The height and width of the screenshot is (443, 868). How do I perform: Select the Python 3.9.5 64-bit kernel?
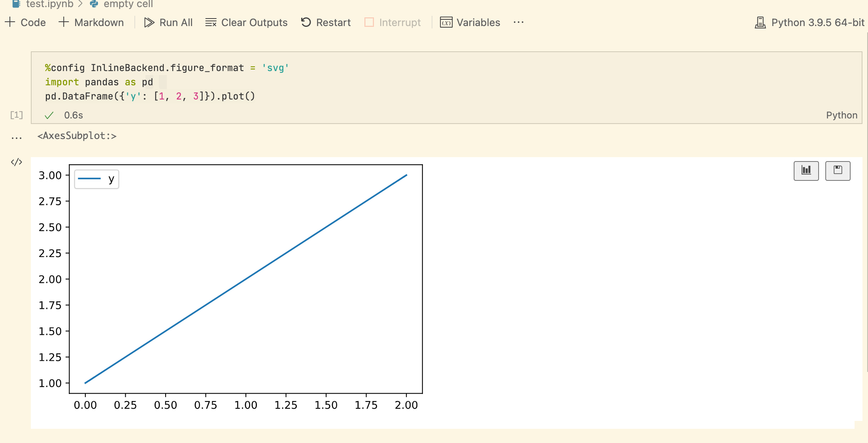click(810, 23)
